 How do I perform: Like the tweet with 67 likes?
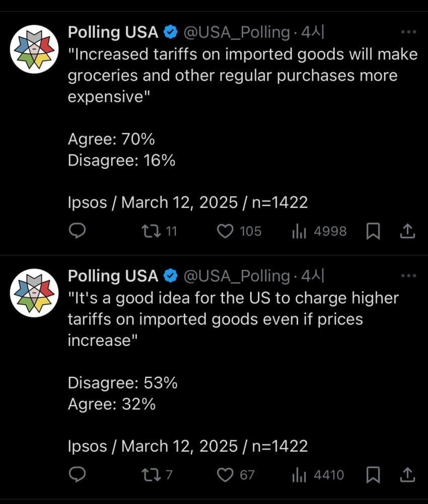coord(226,475)
